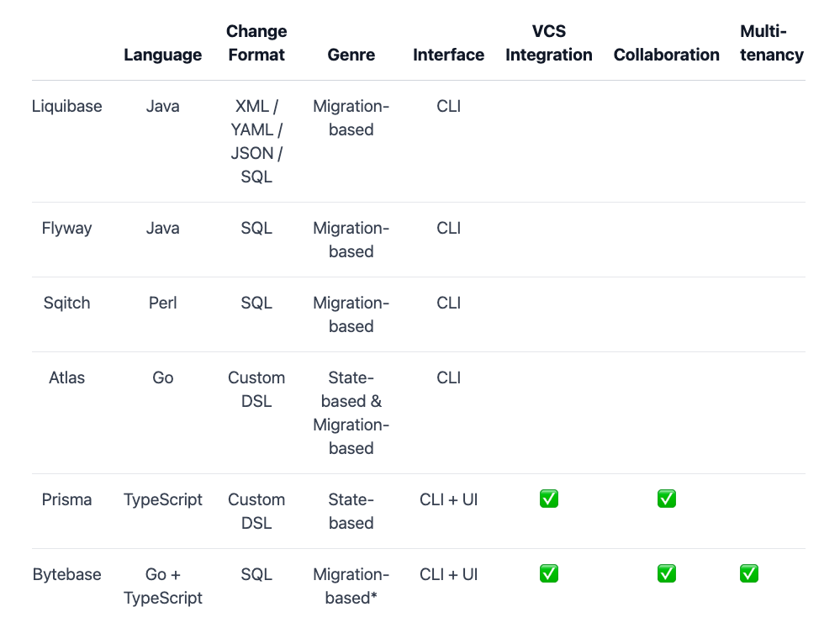Click Bytebase's Collaboration green checkmark

[667, 574]
